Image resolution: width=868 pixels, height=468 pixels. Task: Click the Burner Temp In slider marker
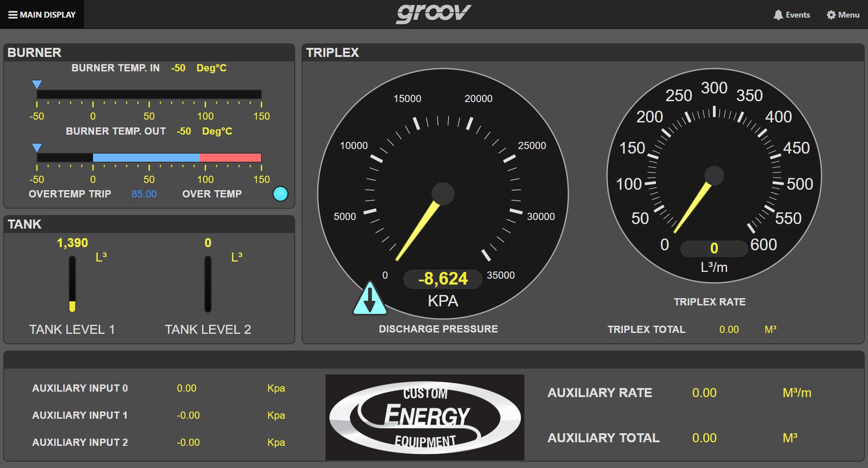click(37, 84)
